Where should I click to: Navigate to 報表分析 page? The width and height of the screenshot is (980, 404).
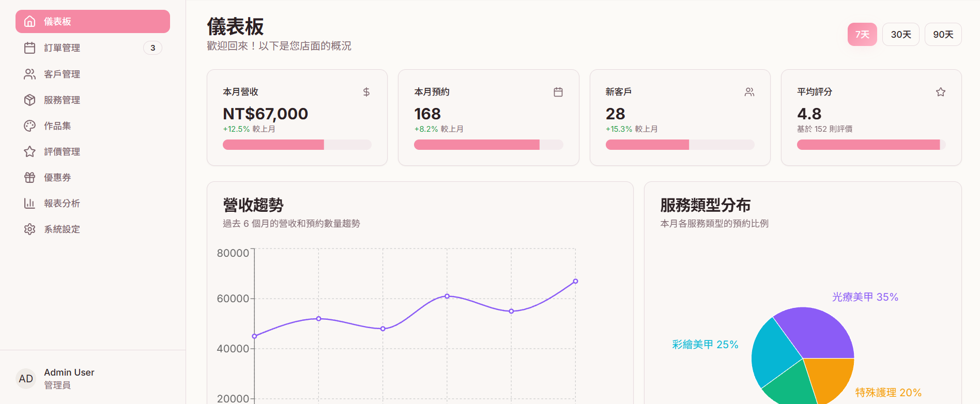[x=93, y=203]
